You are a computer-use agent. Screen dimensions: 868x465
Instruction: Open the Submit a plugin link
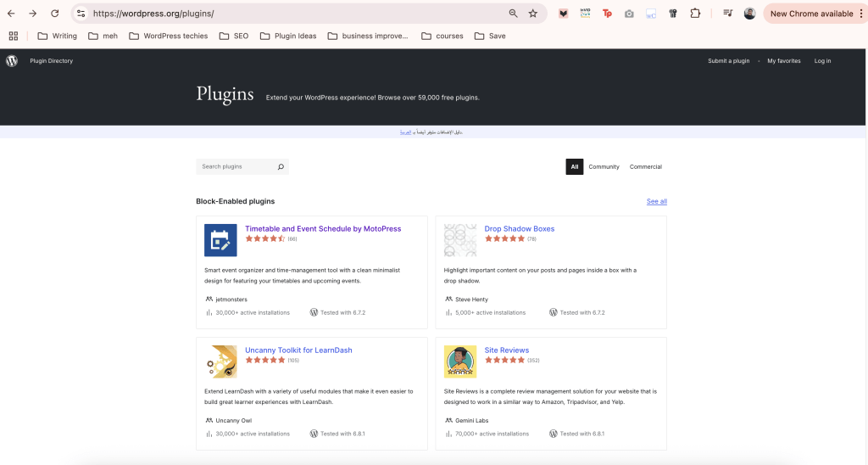coord(728,61)
